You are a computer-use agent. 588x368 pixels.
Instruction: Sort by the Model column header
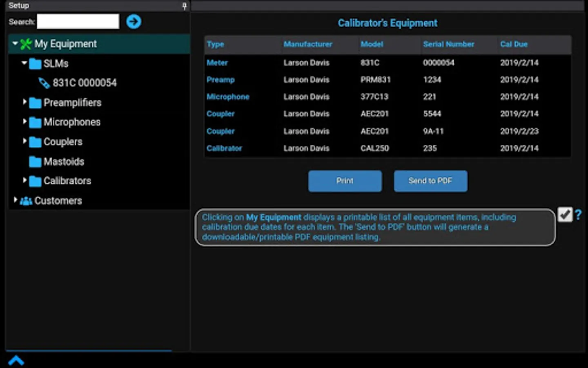point(372,44)
